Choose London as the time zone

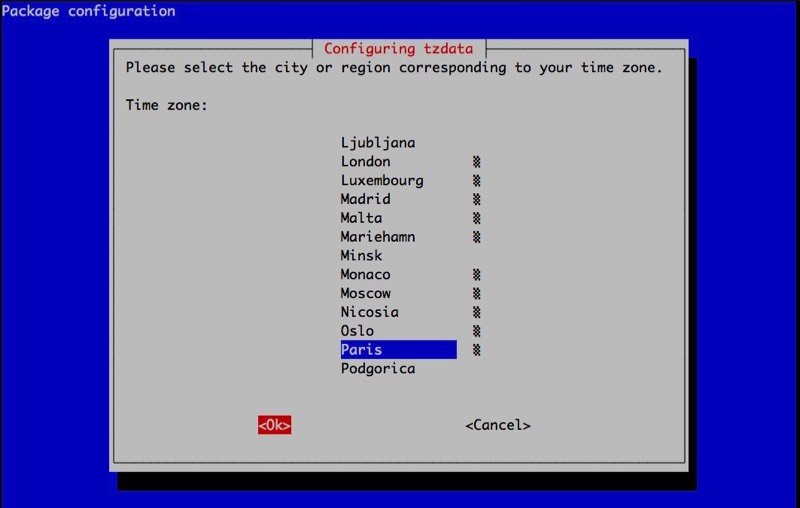[365, 162]
